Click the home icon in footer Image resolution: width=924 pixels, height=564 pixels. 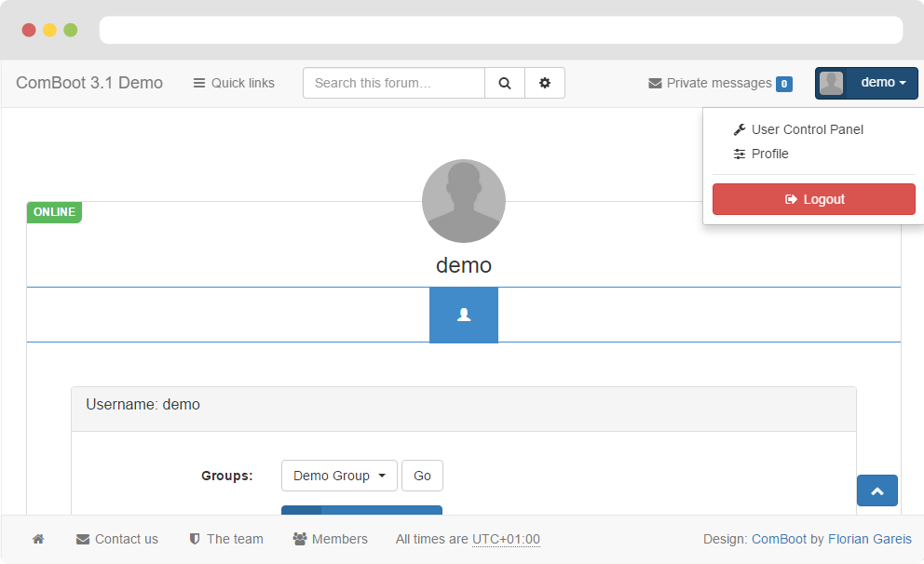click(x=38, y=539)
